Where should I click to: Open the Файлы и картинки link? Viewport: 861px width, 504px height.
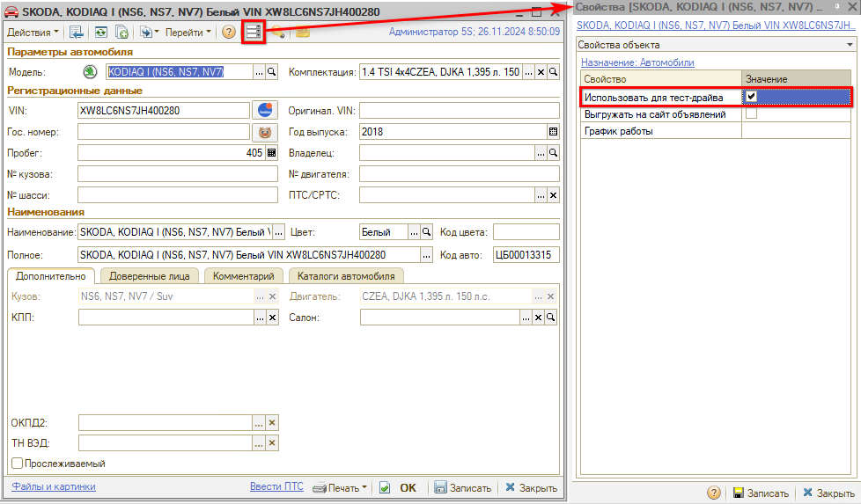[54, 486]
